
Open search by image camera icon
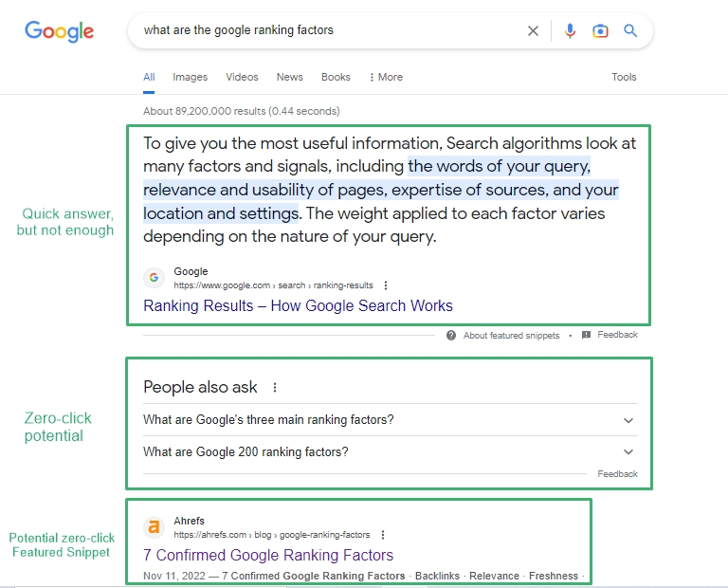(600, 30)
